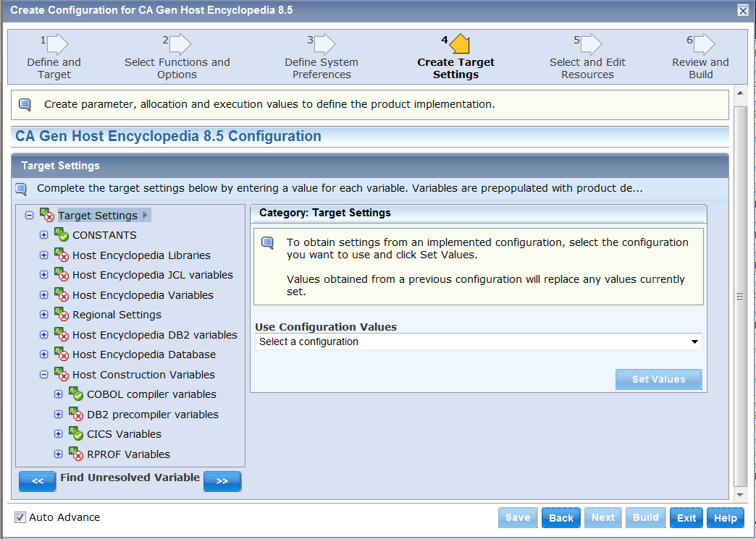Screen dimensions: 756x539
Task: Expand the Host Encyclopedia JCL variables node
Action: [x=44, y=274]
